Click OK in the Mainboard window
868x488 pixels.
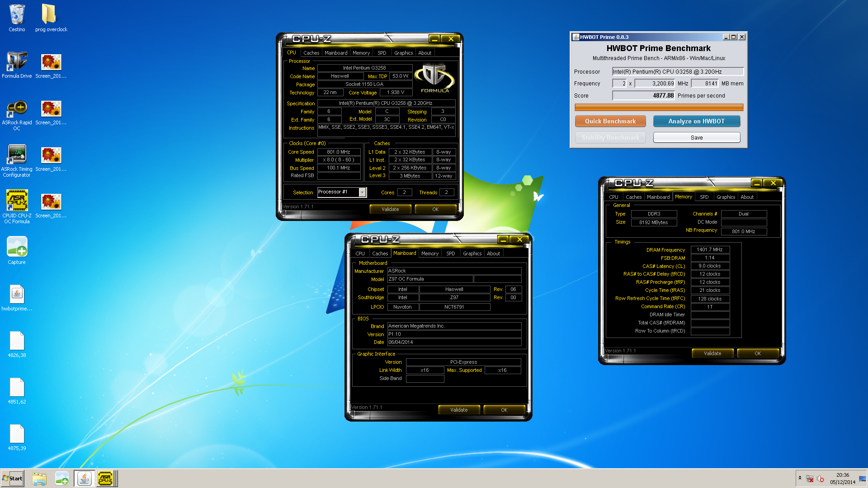(504, 410)
